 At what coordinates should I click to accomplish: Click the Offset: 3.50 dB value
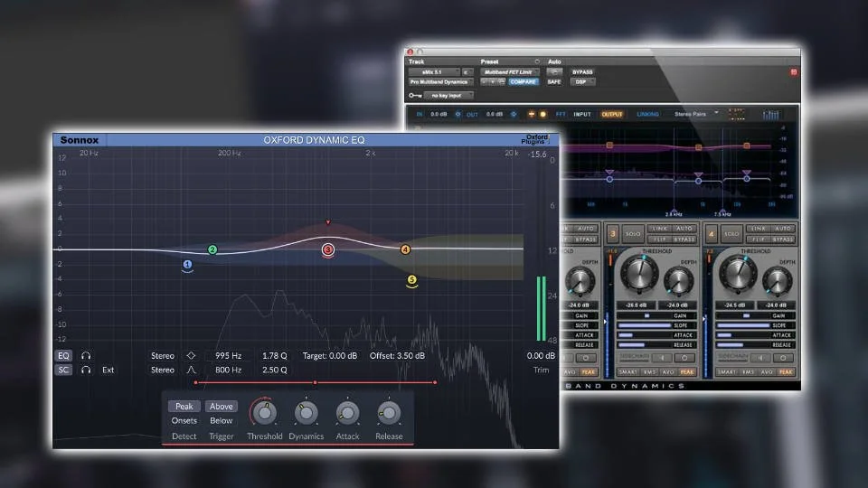pyautogui.click(x=397, y=356)
